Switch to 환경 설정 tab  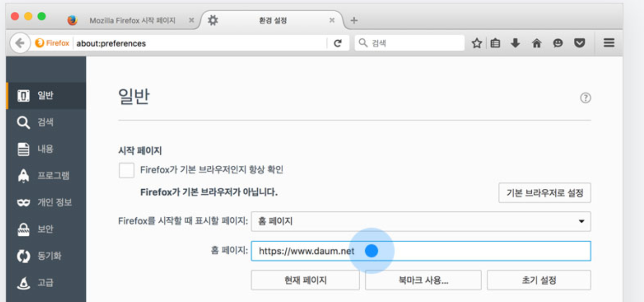point(272,21)
